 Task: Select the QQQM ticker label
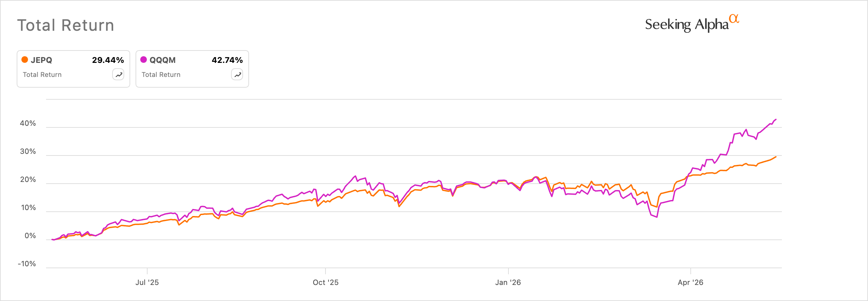(162, 60)
